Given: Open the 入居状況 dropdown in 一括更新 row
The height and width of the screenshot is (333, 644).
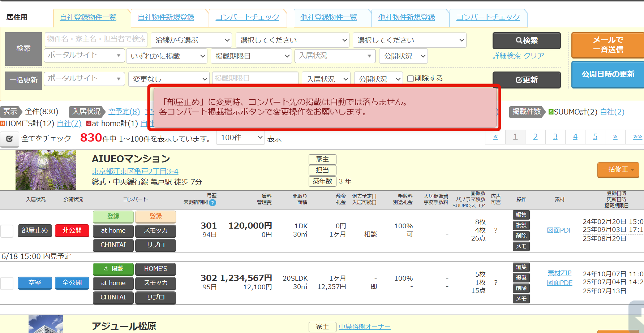Looking at the screenshot, I should (x=326, y=79).
